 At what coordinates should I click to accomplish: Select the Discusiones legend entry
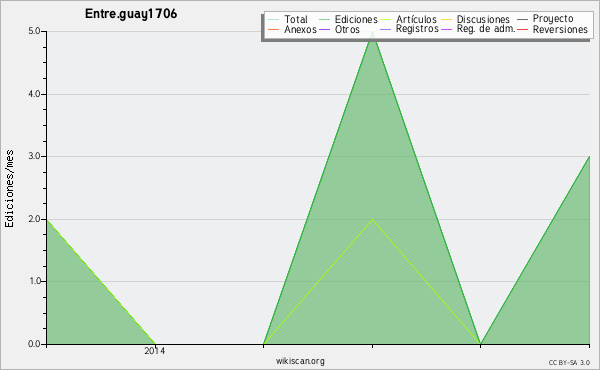tap(476, 19)
